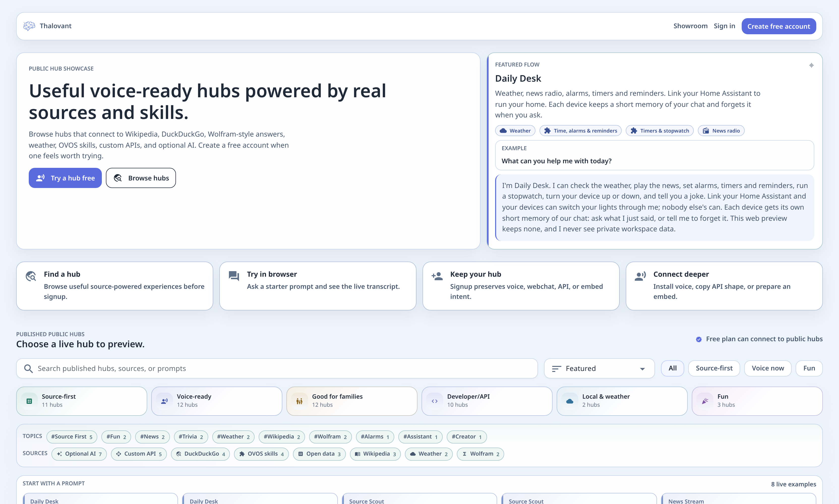Click the Good for families icon
The image size is (839, 504).
point(299,401)
